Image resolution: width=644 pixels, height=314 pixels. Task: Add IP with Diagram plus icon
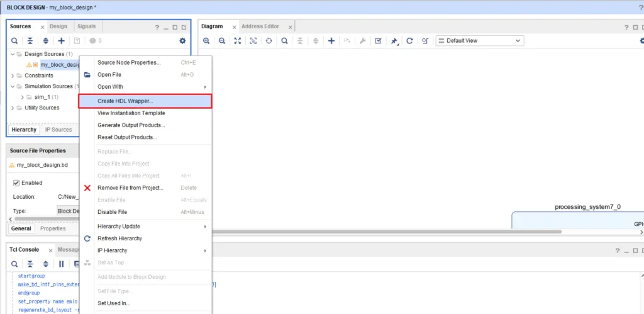click(331, 41)
